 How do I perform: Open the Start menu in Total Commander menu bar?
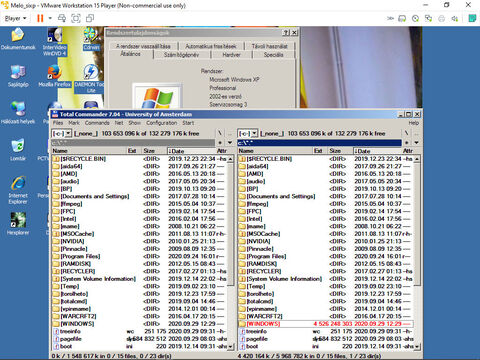point(188,123)
